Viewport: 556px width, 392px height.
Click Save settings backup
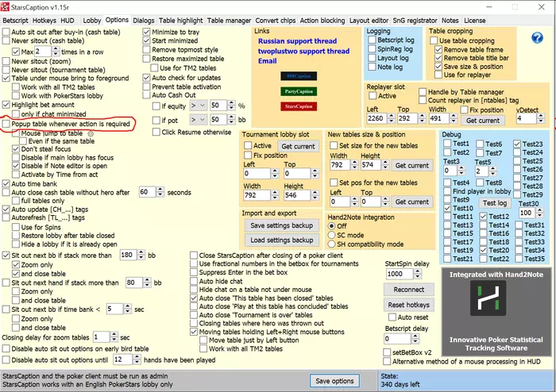[x=281, y=225]
